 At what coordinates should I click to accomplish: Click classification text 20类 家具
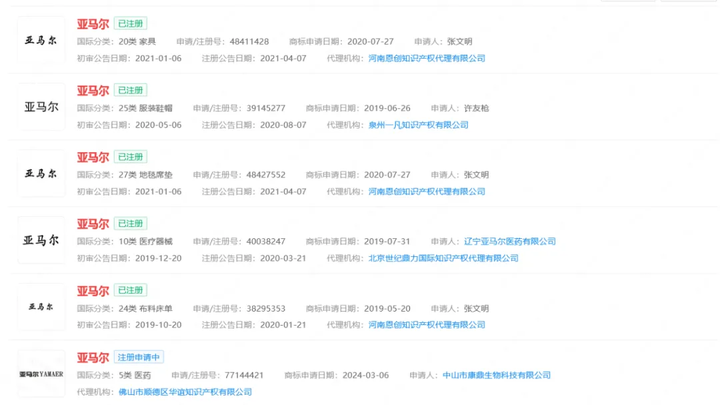tap(137, 41)
